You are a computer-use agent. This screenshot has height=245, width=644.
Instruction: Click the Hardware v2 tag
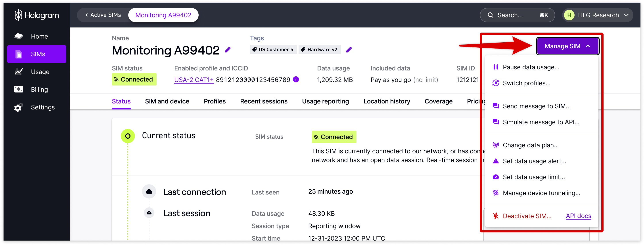pyautogui.click(x=320, y=50)
